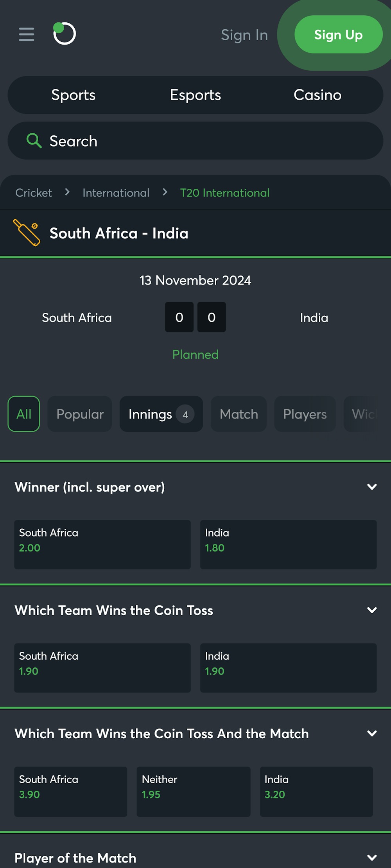This screenshot has width=391, height=868.
Task: Click inside the Search input field
Action: pos(156,141)
